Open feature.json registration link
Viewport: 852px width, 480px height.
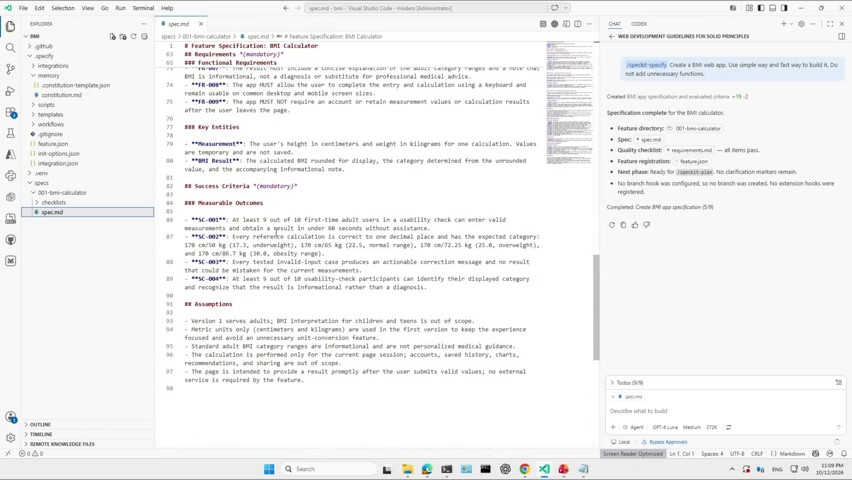tap(691, 161)
